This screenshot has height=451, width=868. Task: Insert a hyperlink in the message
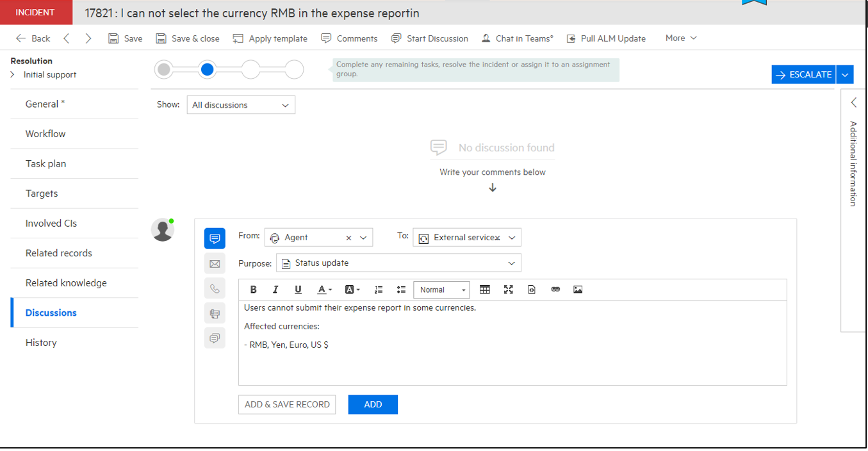point(555,289)
